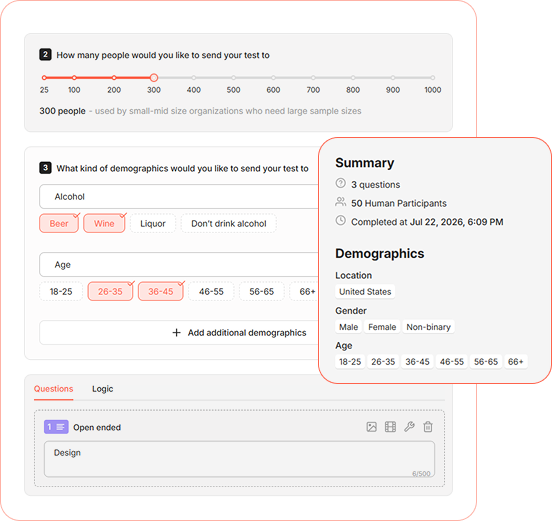Click the Summary heading
Viewport: 552px width, 521px height.
[364, 163]
